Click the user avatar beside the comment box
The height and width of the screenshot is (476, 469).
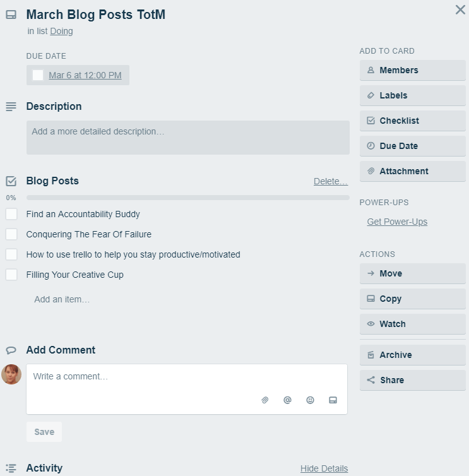tap(11, 374)
